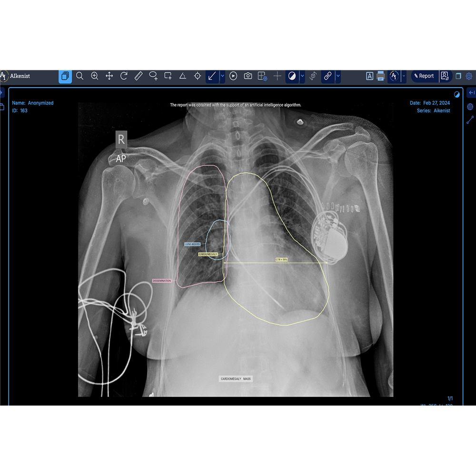Expand the arrow annotation tool dropdown
Screen dimensions: 476x476
(222, 76)
